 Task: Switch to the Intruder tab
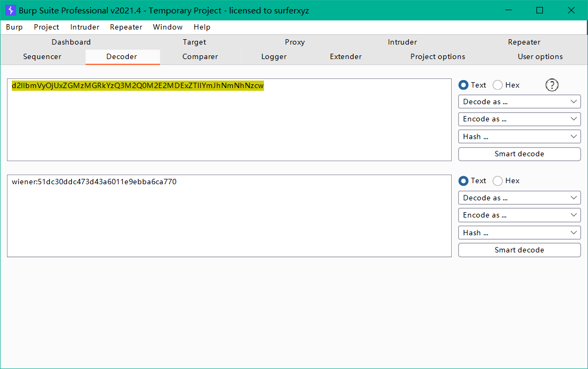402,42
